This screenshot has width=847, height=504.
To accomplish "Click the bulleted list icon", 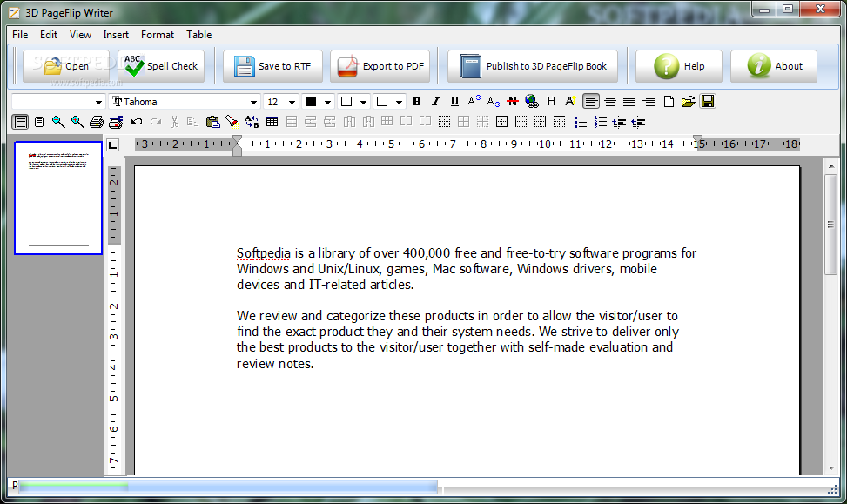I will (581, 122).
